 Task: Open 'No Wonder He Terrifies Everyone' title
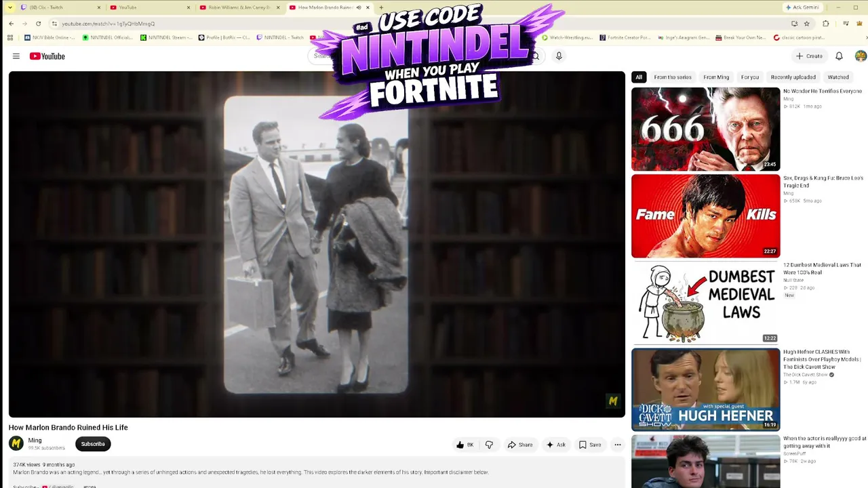tap(823, 91)
